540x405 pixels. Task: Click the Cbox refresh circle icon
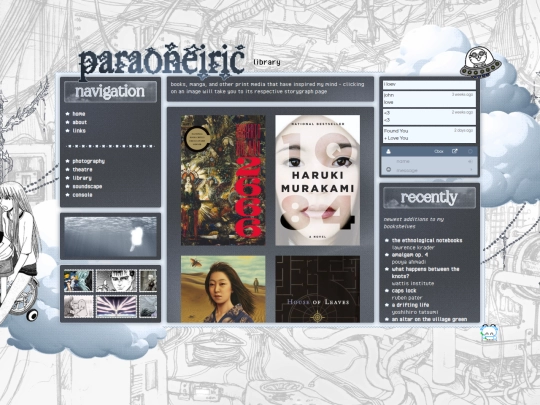click(x=470, y=151)
